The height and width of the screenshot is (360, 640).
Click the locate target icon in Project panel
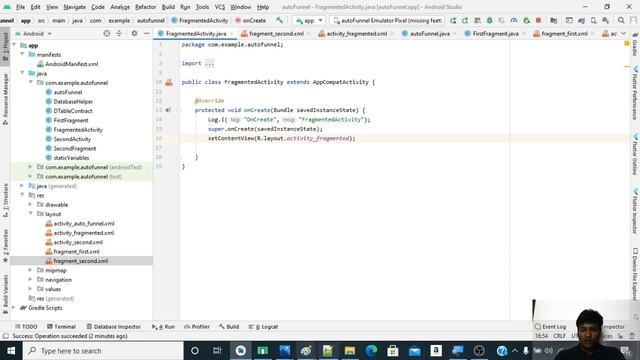tap(107, 33)
